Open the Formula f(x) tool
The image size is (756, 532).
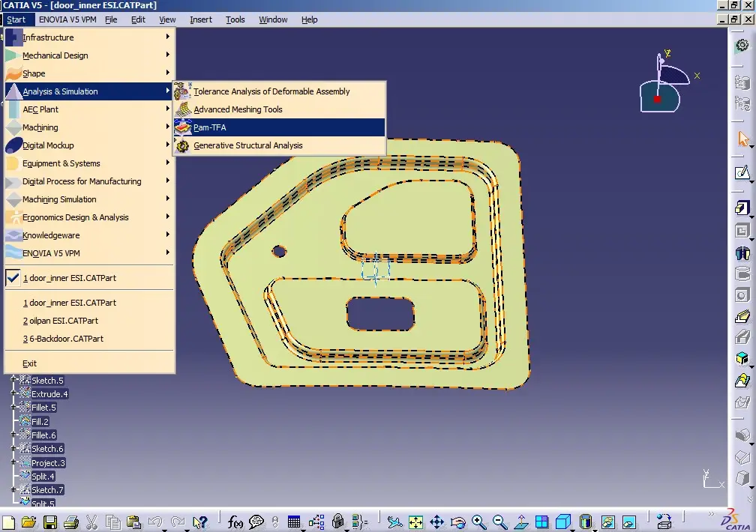pyautogui.click(x=235, y=522)
